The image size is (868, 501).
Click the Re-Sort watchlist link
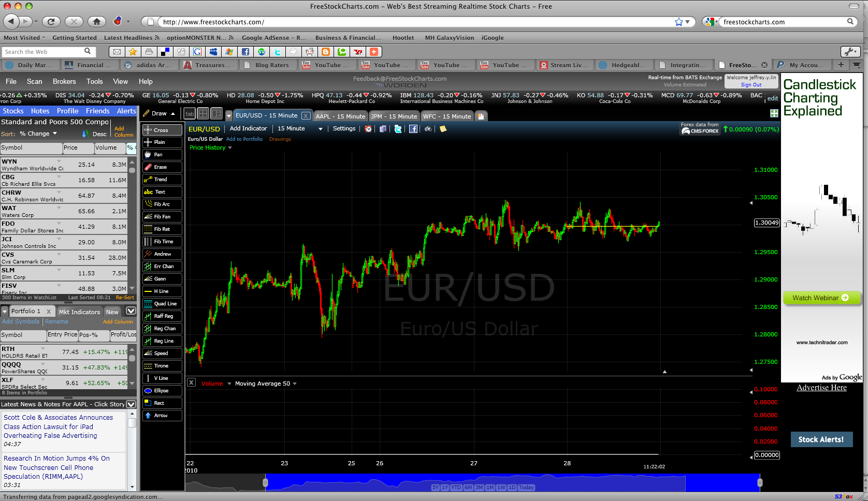tap(125, 298)
